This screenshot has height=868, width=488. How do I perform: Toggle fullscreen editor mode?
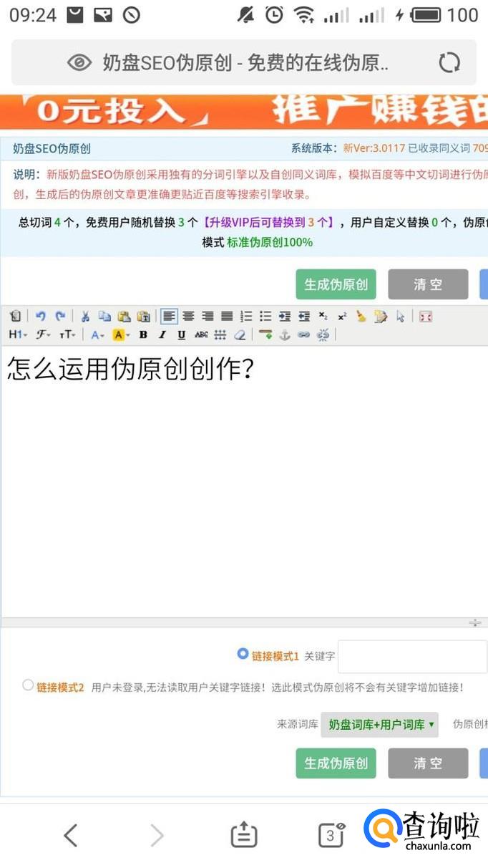pos(426,316)
